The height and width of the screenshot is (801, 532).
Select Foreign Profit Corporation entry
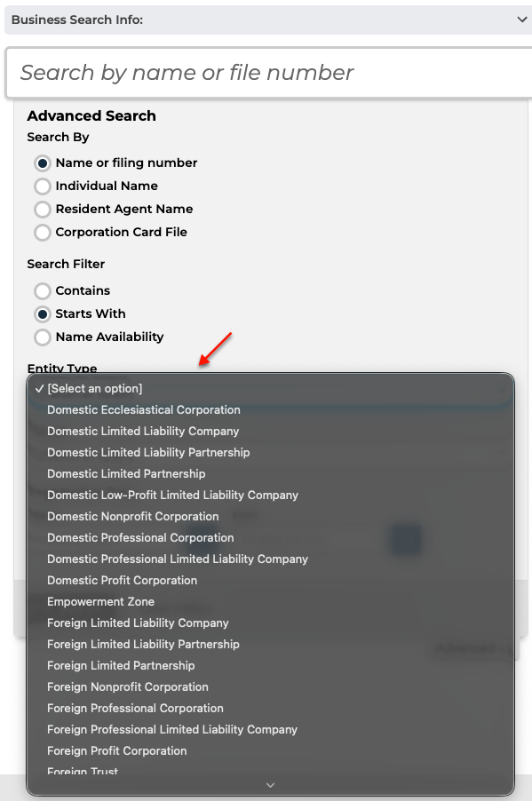270,751
